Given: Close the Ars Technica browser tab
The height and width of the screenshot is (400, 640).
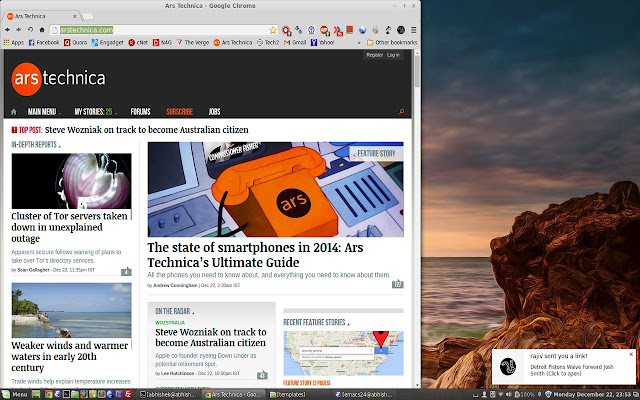Looking at the screenshot, I should [x=75, y=16].
